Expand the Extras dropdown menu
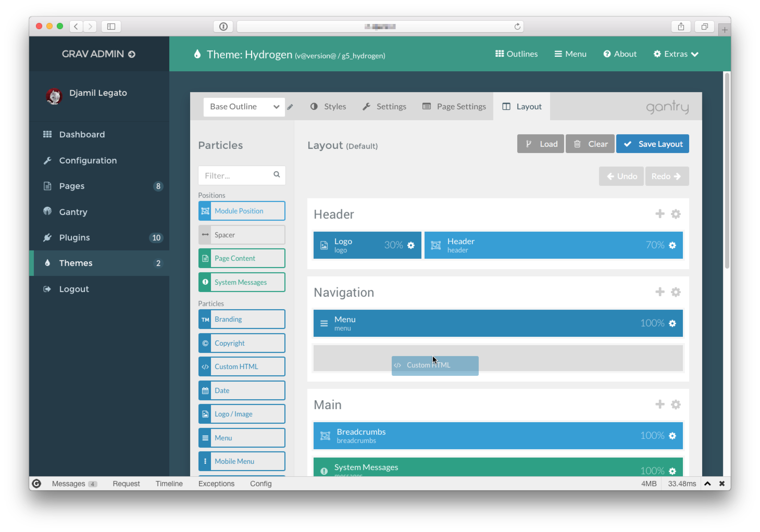 [x=676, y=54]
